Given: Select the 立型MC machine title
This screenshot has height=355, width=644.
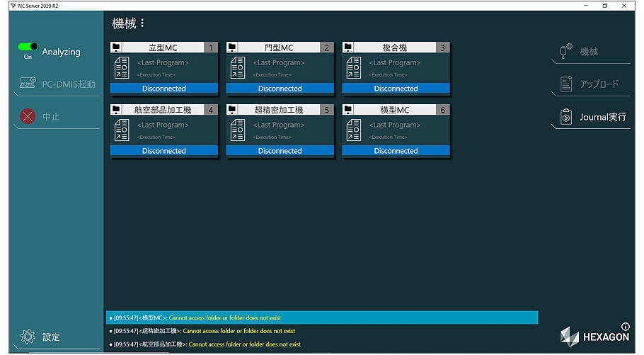Looking at the screenshot, I should 163,47.
